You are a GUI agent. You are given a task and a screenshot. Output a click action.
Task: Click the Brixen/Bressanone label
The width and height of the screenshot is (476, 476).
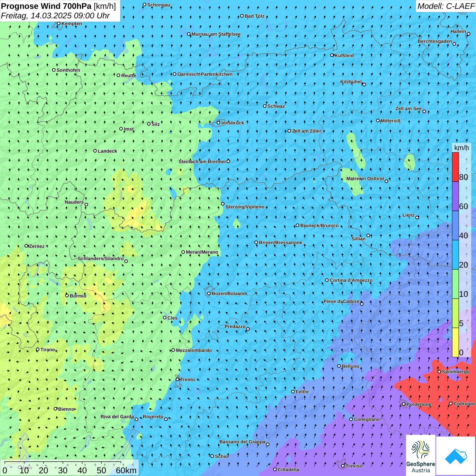(280, 242)
